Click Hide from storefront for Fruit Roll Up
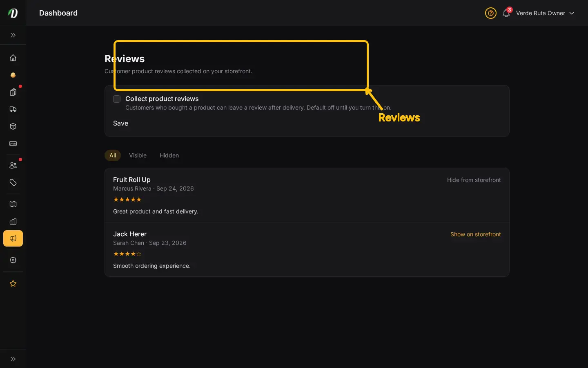The width and height of the screenshot is (588, 368). click(474, 180)
